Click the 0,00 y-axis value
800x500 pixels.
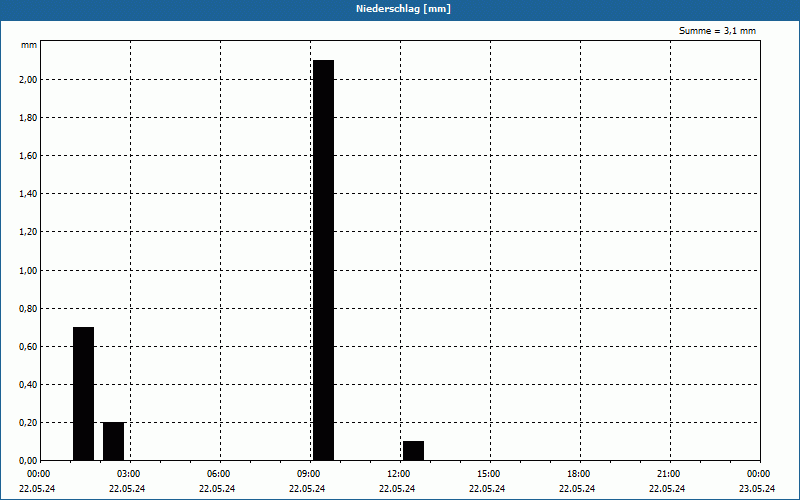[x=28, y=461]
